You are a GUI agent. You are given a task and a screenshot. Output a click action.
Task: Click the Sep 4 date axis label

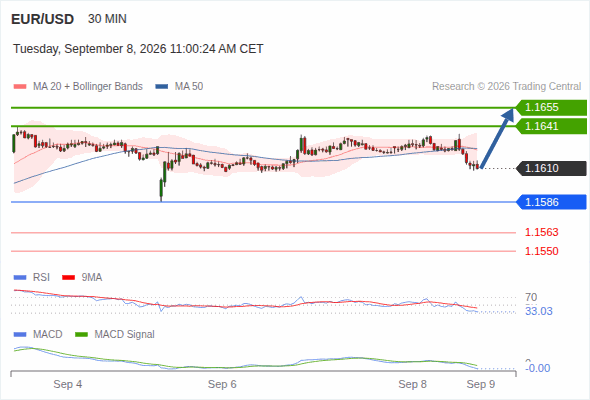click(x=68, y=384)
